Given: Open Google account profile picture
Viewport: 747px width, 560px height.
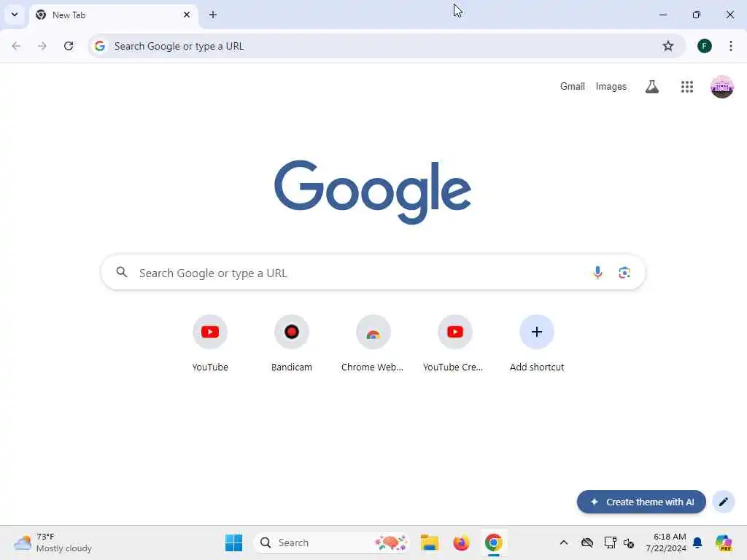Looking at the screenshot, I should pos(721,87).
